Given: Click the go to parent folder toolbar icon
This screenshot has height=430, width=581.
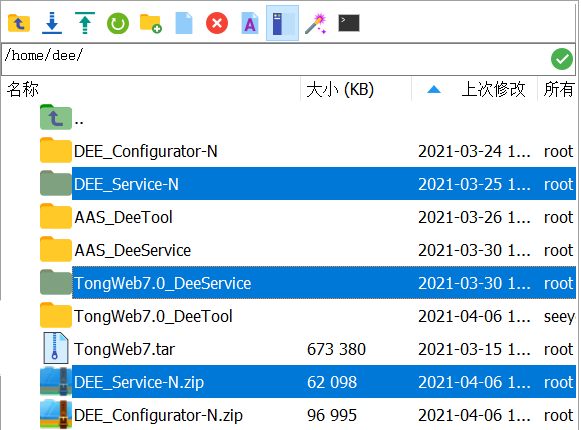Looking at the screenshot, I should coord(19,23).
